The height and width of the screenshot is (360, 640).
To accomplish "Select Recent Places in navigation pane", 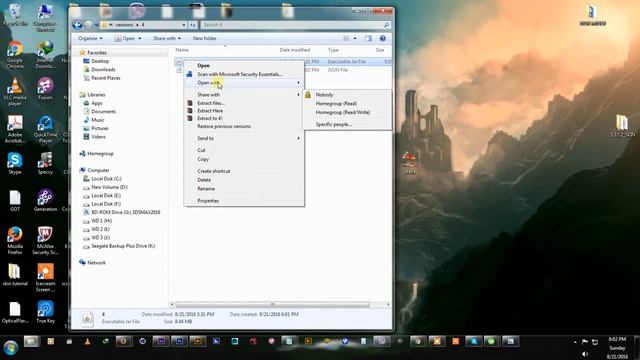I will (106, 78).
